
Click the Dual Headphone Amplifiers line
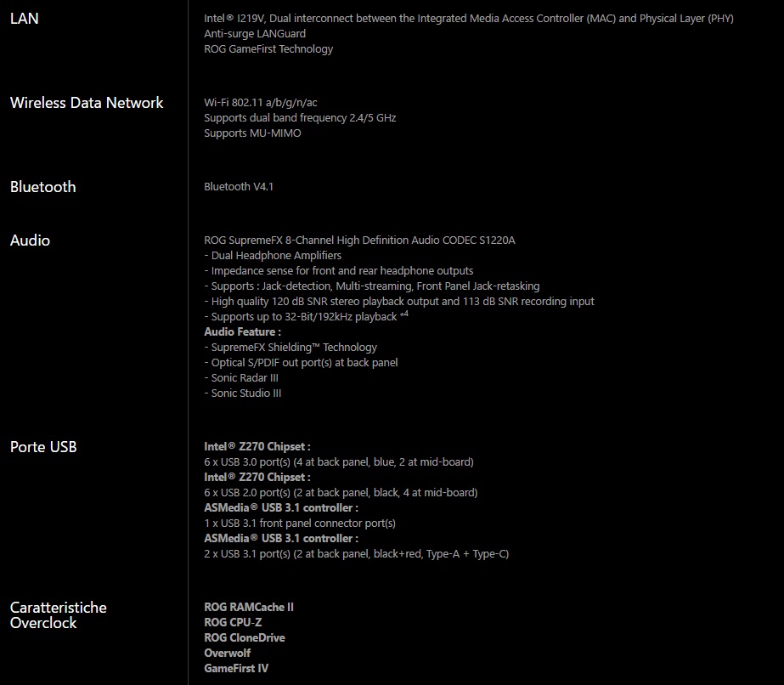click(273, 256)
